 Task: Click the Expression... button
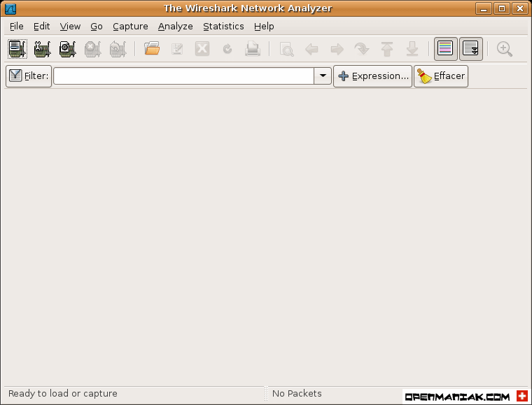[x=373, y=76]
